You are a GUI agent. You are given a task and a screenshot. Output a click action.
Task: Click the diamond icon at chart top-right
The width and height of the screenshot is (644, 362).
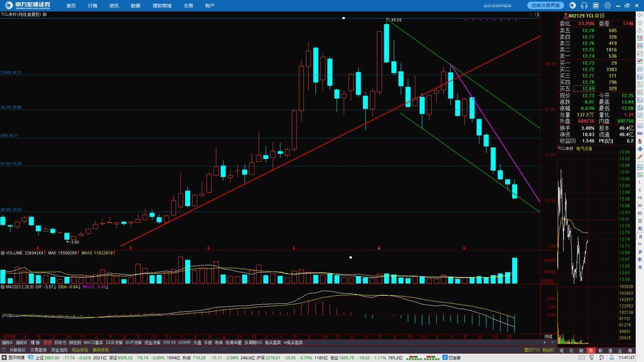coord(531,15)
